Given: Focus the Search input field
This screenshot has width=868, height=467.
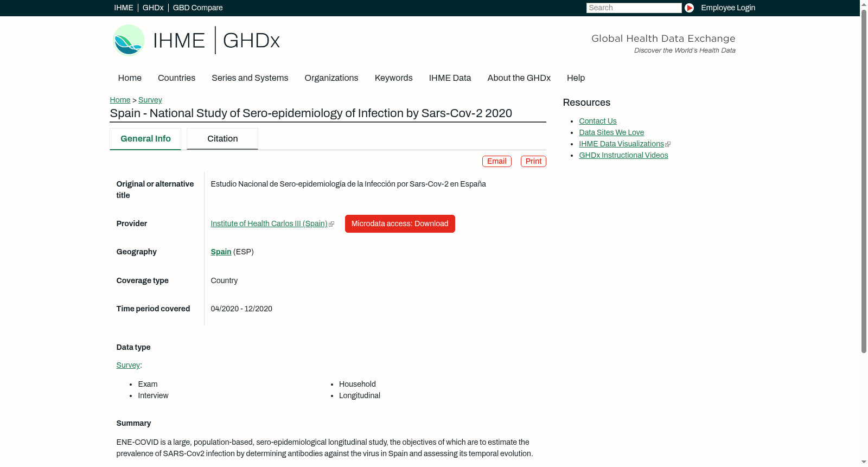Looking at the screenshot, I should [634, 8].
